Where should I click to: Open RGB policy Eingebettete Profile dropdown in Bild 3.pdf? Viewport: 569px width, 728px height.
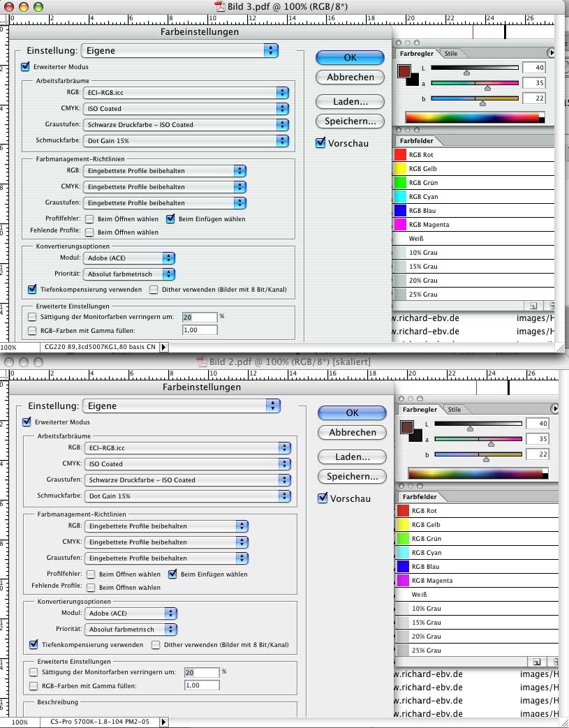pos(165,171)
